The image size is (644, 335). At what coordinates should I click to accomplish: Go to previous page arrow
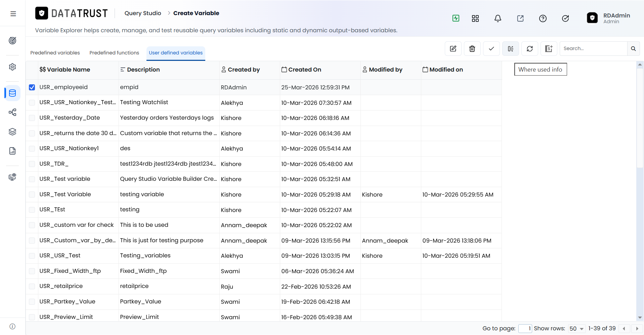(624, 329)
